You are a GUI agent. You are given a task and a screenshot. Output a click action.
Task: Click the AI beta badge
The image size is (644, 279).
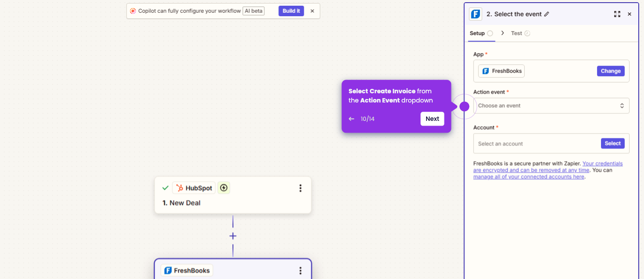253,11
